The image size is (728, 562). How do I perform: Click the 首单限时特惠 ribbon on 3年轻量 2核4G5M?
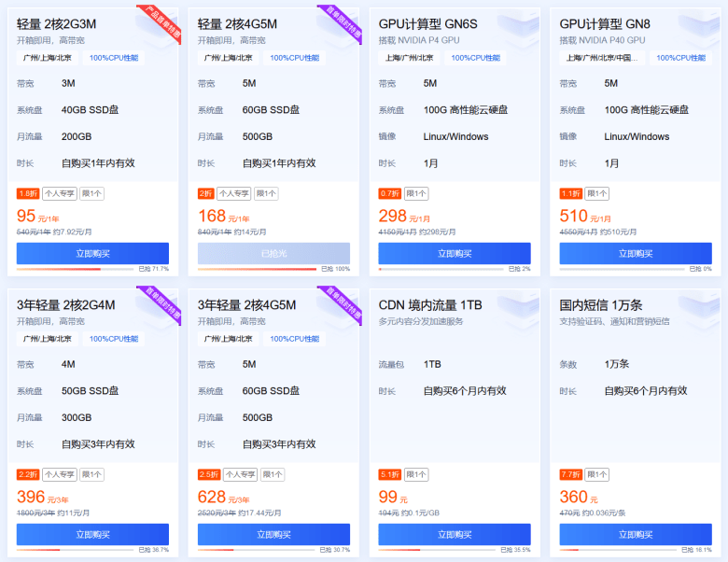pos(343,302)
